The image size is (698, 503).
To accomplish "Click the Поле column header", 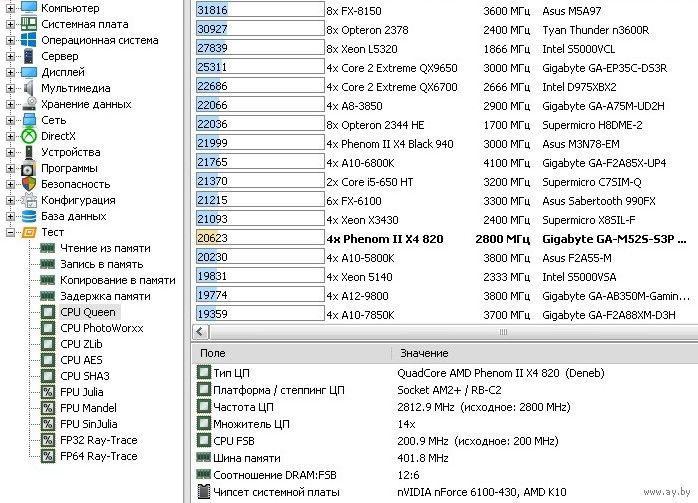I will point(213,353).
